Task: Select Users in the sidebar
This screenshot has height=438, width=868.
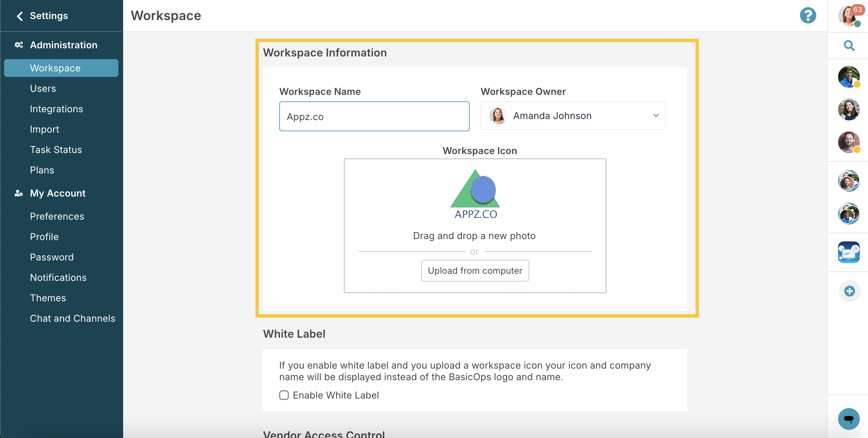Action: pos(43,88)
